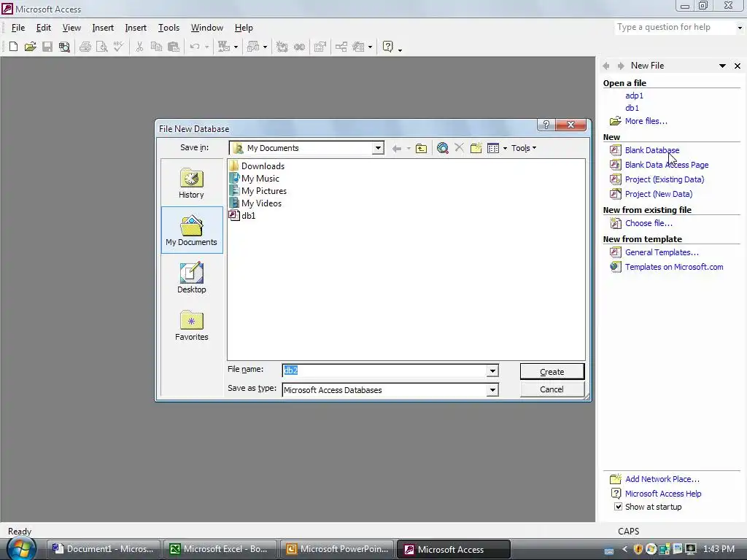Click the Choose file link

[649, 223]
